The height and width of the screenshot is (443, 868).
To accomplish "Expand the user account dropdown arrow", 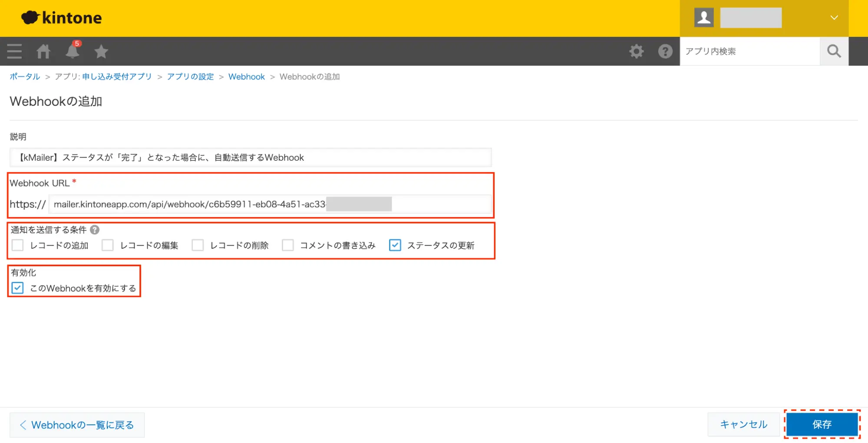I will (834, 18).
